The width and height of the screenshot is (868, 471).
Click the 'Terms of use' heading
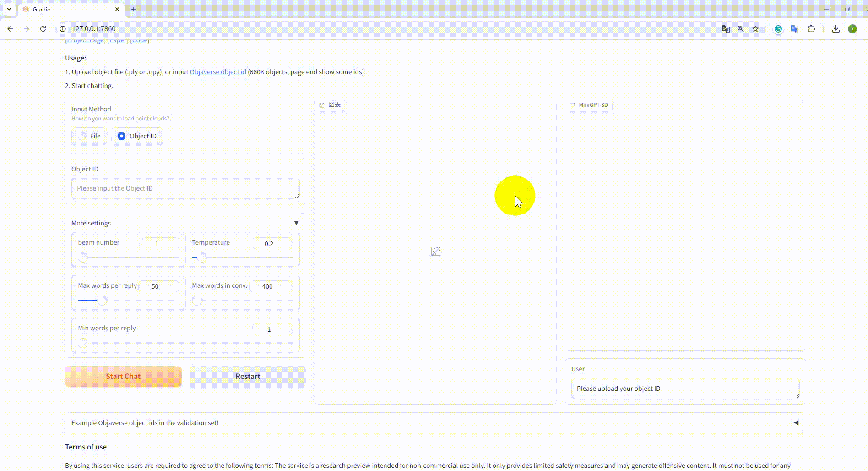pyautogui.click(x=86, y=447)
